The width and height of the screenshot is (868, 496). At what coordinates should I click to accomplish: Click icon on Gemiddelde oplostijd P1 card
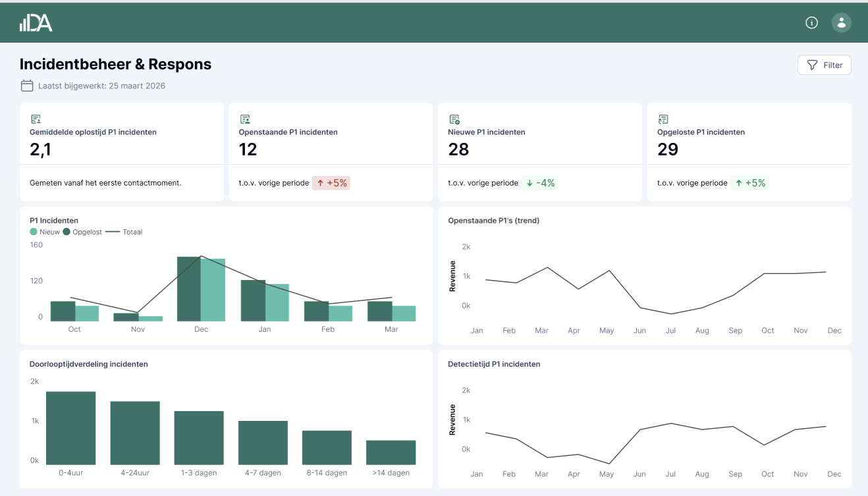coord(36,119)
